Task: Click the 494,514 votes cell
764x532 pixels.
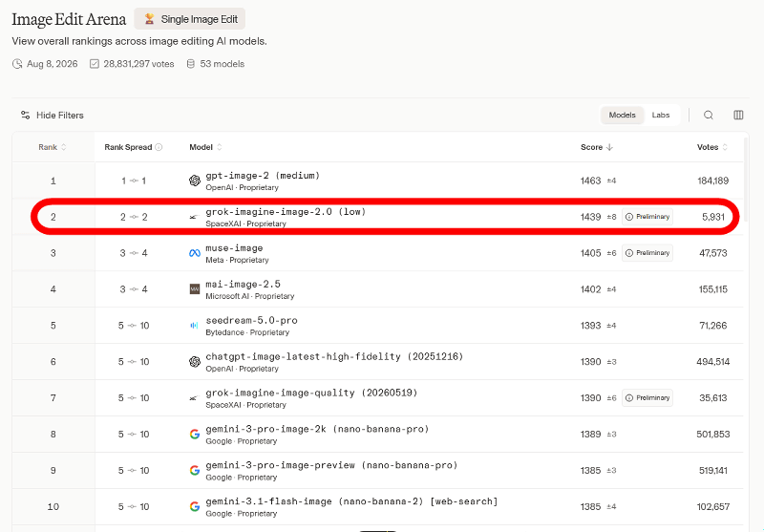Action: click(712, 361)
